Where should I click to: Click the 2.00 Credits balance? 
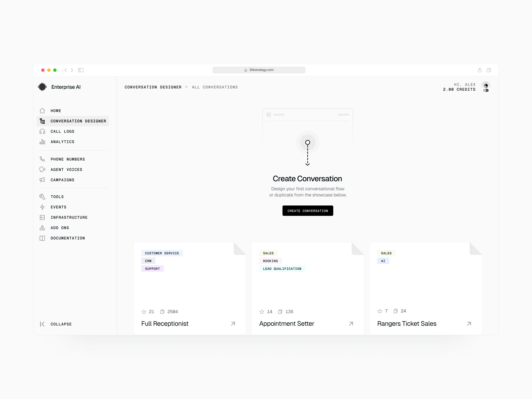coord(459,89)
